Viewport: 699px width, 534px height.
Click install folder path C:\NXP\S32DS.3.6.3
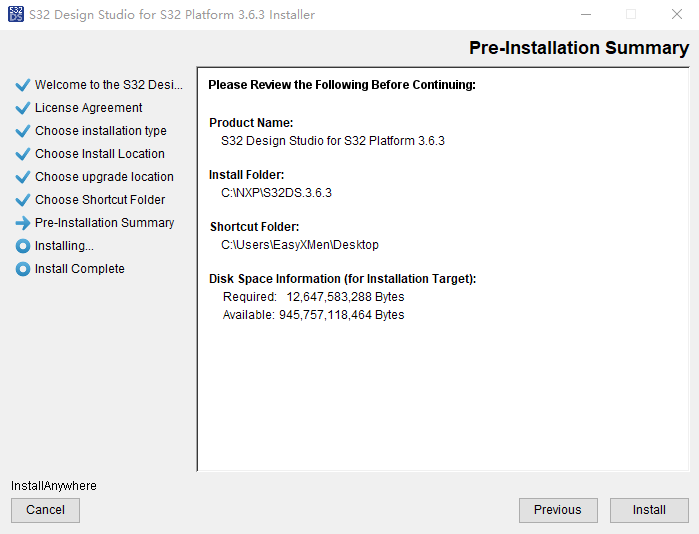pyautogui.click(x=276, y=193)
